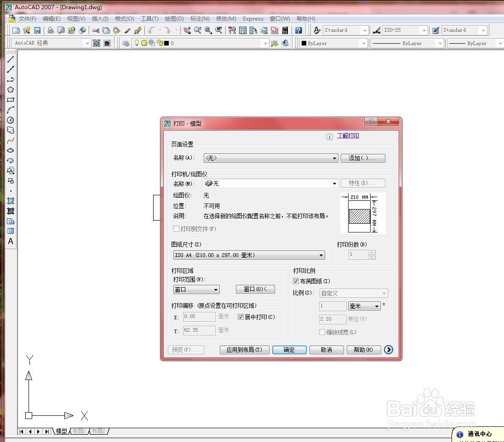The width and height of the screenshot is (504, 442).
Task: Toggle the scale lineweights checkbox
Action: (x=322, y=332)
